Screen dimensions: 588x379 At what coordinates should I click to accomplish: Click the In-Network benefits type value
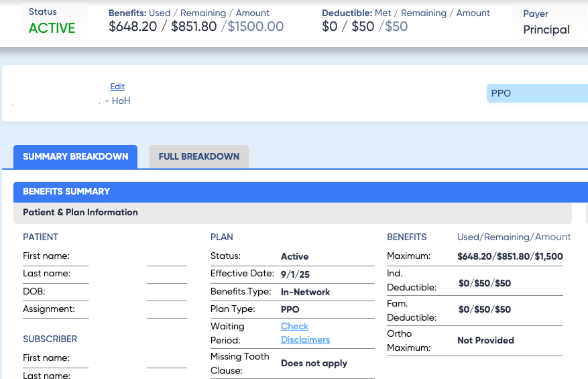tap(305, 292)
